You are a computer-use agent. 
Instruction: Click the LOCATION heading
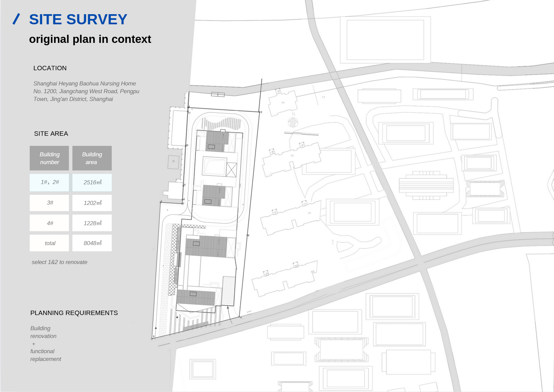tap(50, 68)
